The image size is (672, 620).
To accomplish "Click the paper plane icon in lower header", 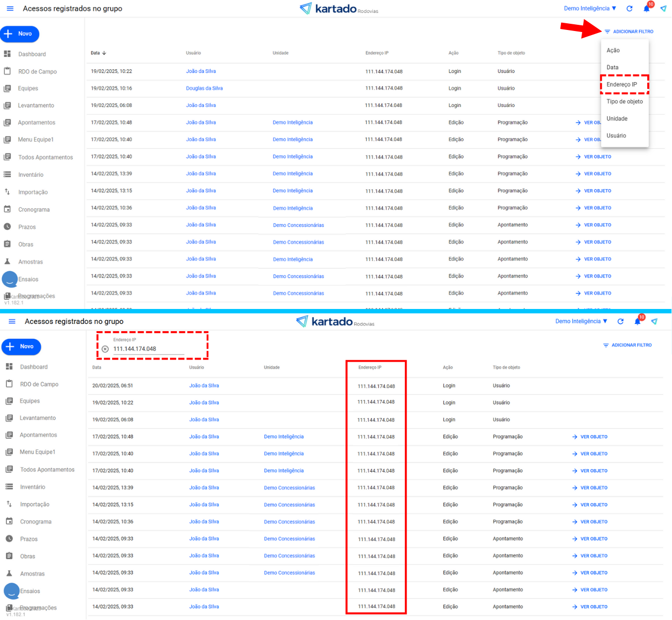I will tap(654, 321).
